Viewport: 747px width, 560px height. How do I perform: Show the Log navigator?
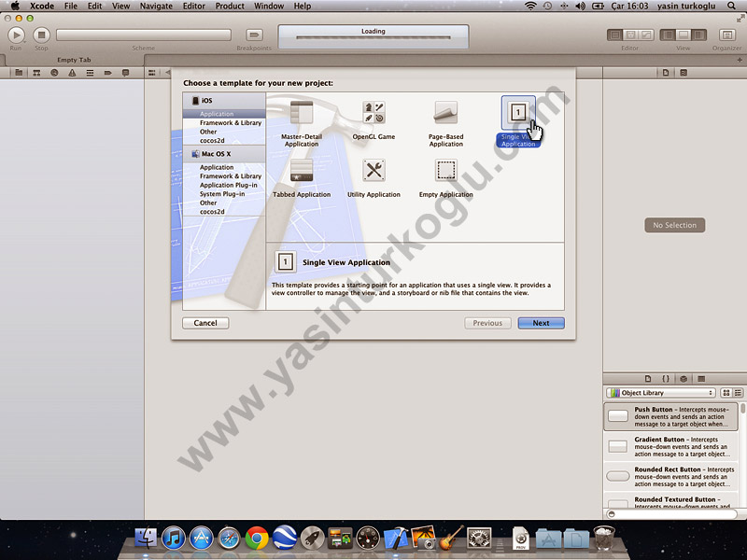pyautogui.click(x=125, y=73)
